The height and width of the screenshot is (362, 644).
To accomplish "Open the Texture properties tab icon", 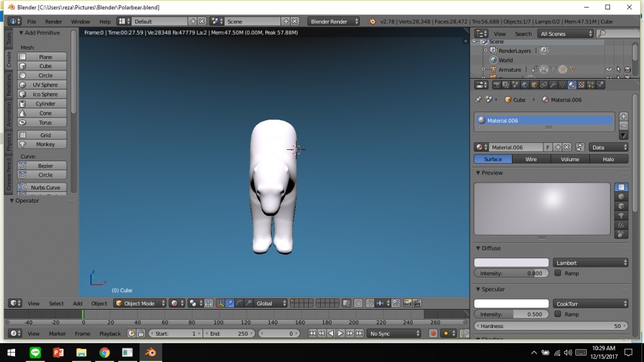I will coord(581,85).
